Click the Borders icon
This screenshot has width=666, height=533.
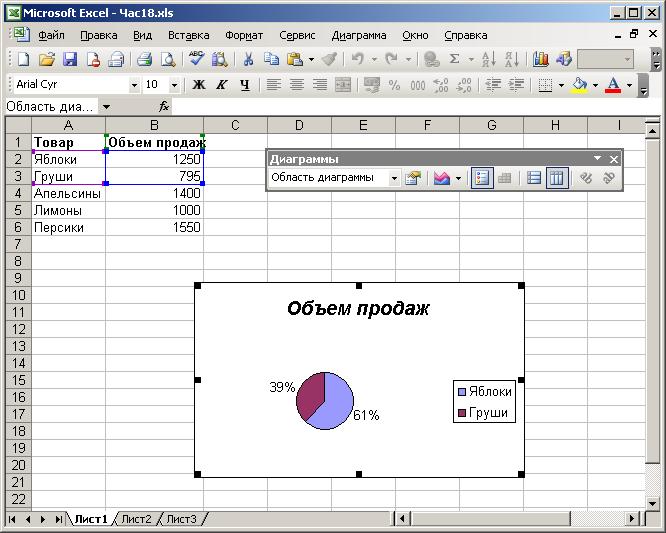tap(545, 85)
